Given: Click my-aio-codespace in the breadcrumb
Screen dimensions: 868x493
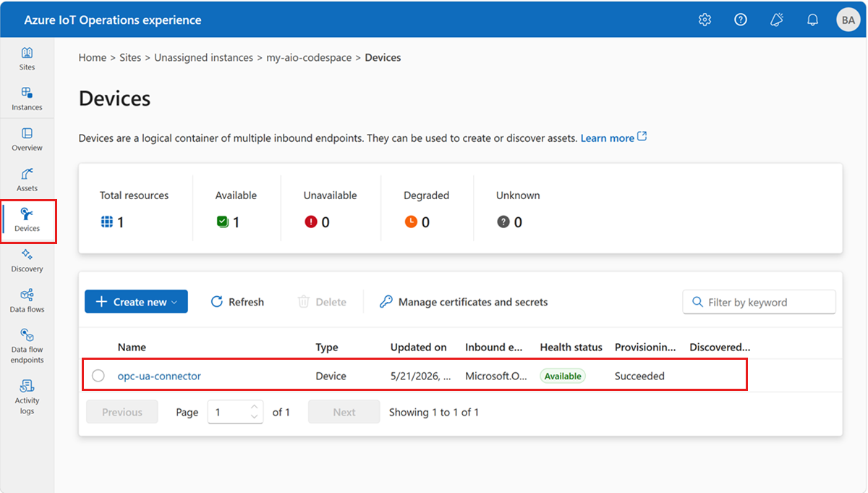Looking at the screenshot, I should [309, 57].
